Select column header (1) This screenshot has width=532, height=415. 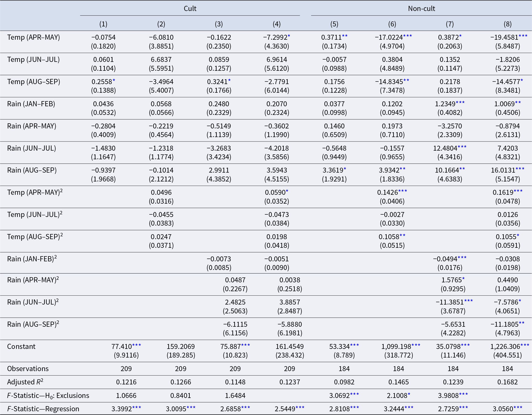(103, 24)
